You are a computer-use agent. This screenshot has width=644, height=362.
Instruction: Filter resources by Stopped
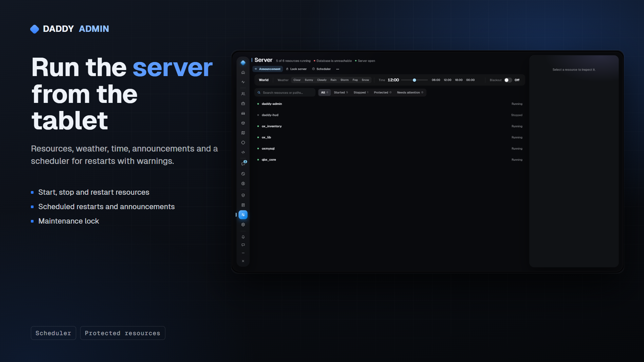click(x=361, y=93)
